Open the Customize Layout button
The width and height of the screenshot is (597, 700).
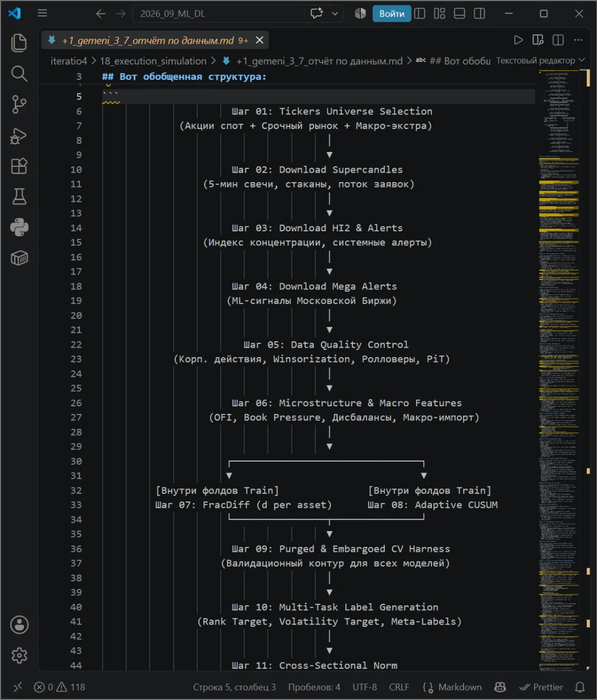(440, 14)
